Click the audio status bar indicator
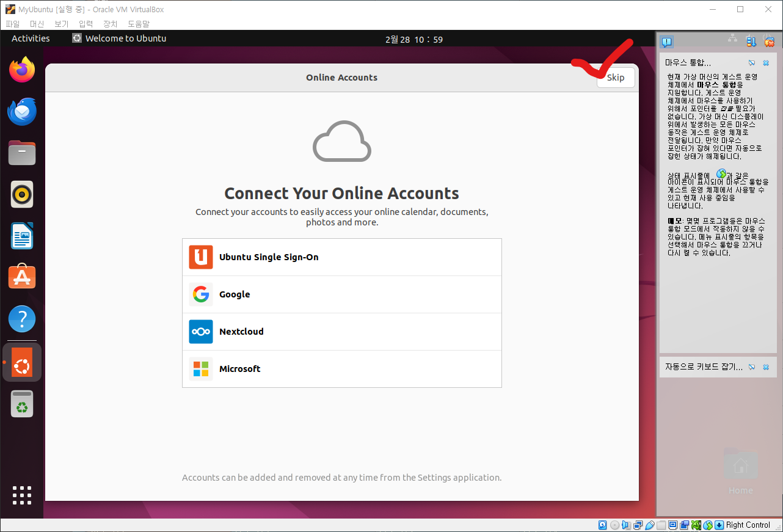This screenshot has height=532, width=783. pyautogui.click(x=626, y=525)
